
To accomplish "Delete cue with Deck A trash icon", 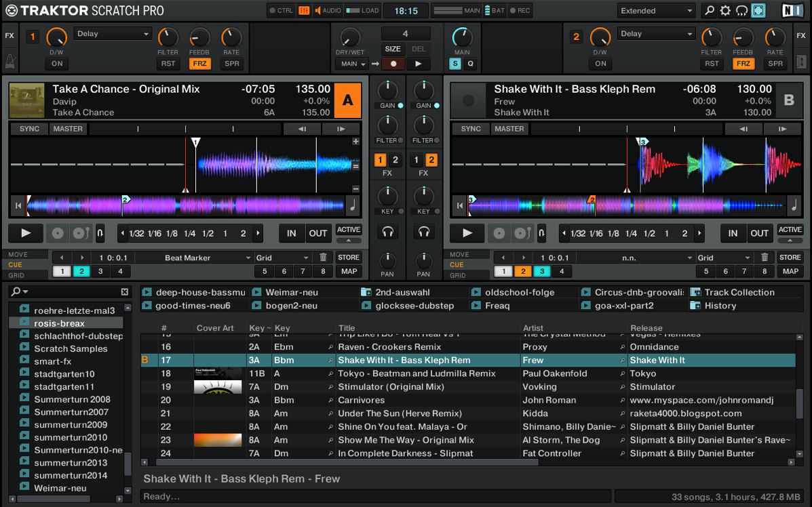I will pyautogui.click(x=323, y=258).
